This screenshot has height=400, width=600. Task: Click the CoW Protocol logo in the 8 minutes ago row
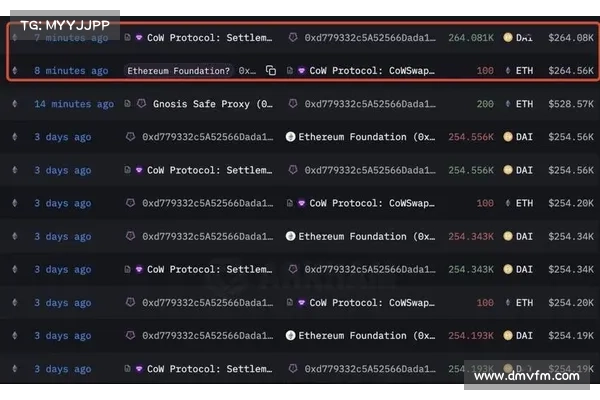coord(301,71)
